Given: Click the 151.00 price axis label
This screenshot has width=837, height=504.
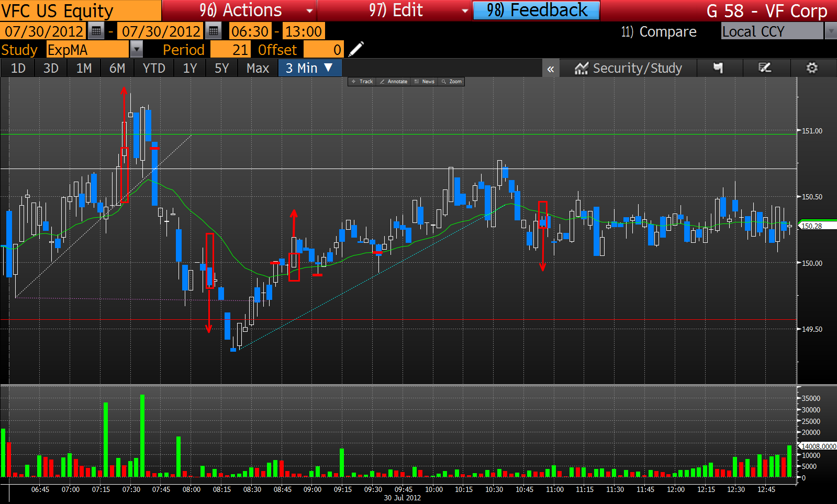Looking at the screenshot, I should click(812, 131).
